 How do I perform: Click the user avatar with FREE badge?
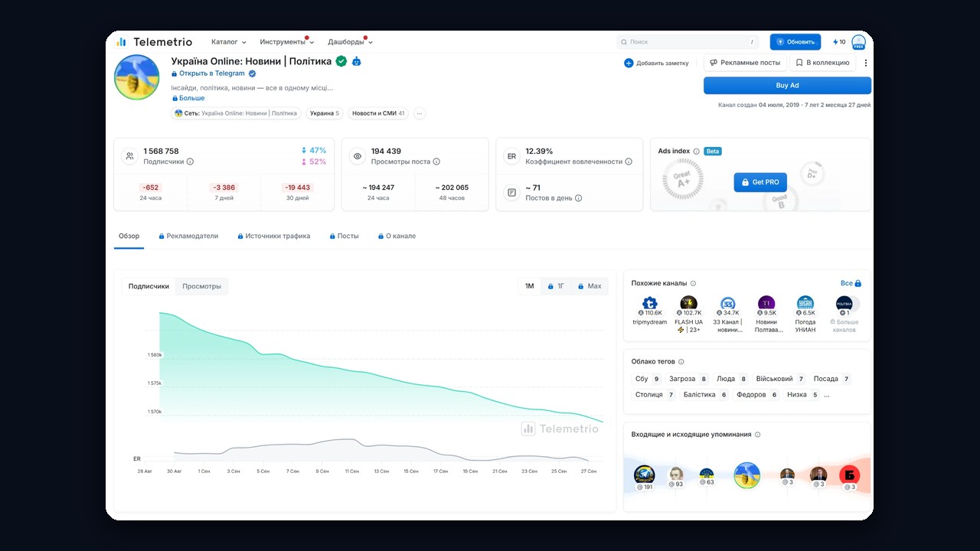point(858,42)
